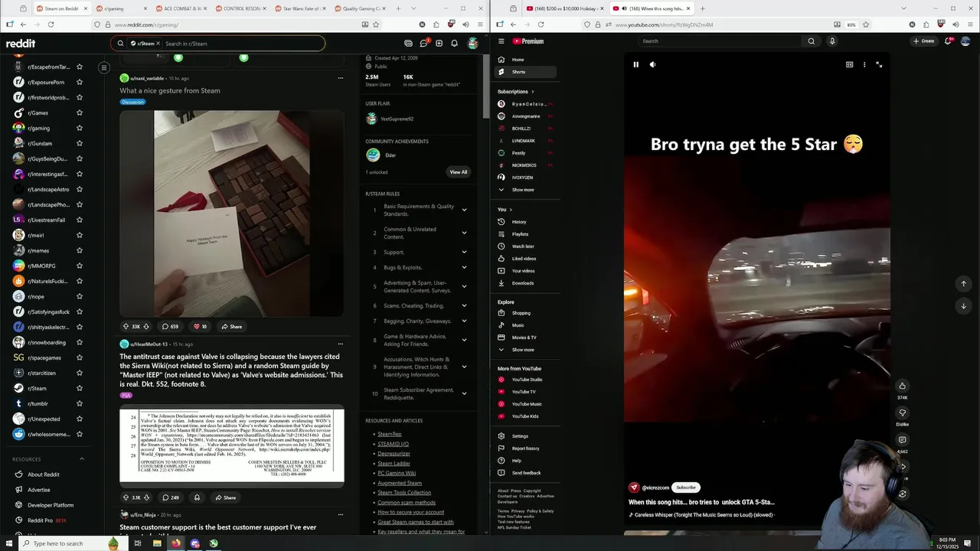Go to next Short with down arrow

coord(964,305)
